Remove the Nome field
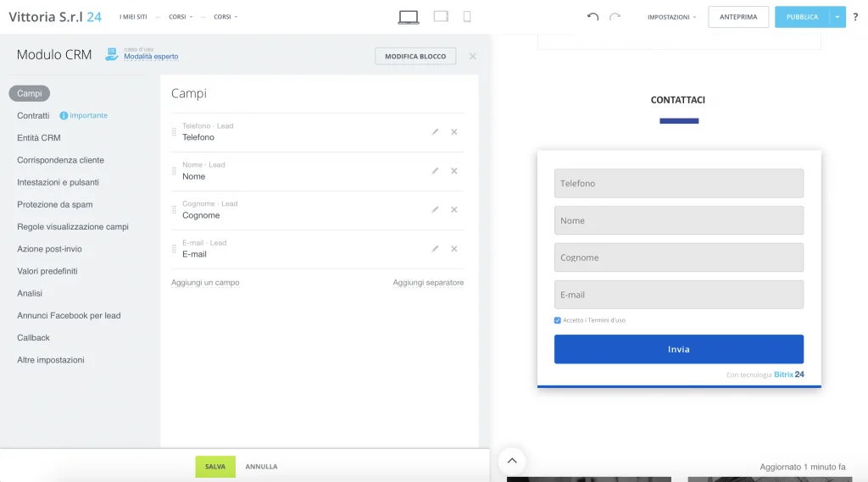This screenshot has width=868, height=482. click(x=454, y=171)
